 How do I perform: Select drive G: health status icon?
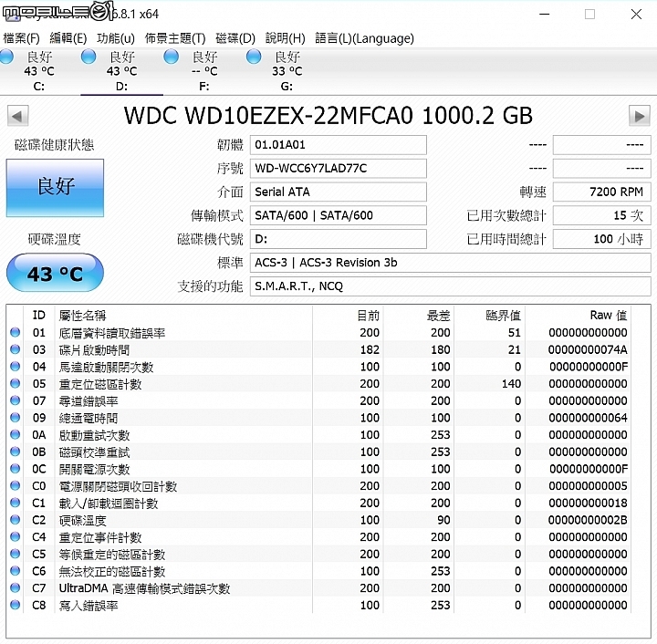pos(254,57)
